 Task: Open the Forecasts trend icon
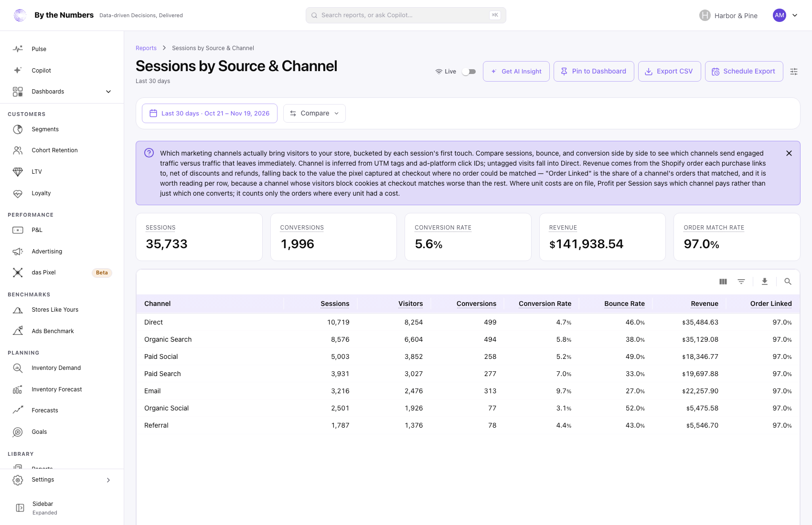point(18,410)
